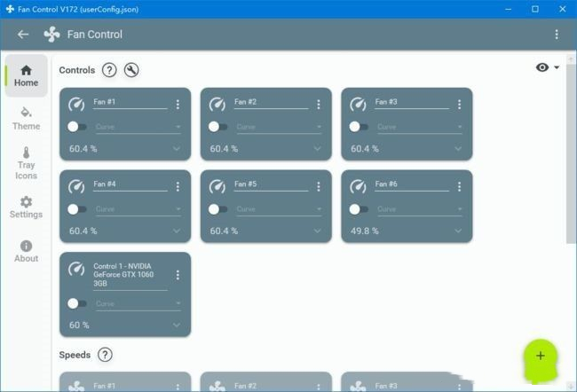Screen dimensions: 577x392
Task: Click Fan #1 speed card fan icon
Action: (76, 386)
